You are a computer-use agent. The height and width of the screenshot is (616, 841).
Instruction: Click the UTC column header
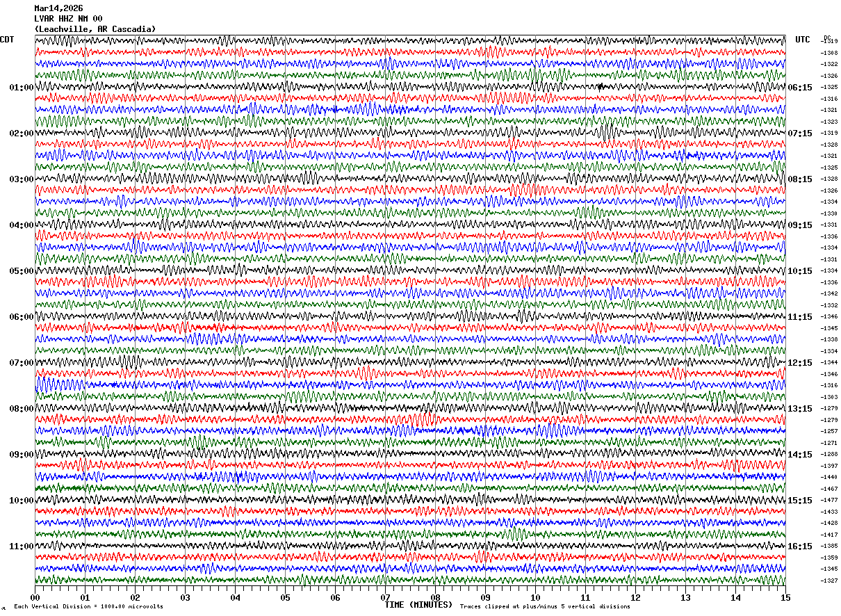click(x=803, y=40)
